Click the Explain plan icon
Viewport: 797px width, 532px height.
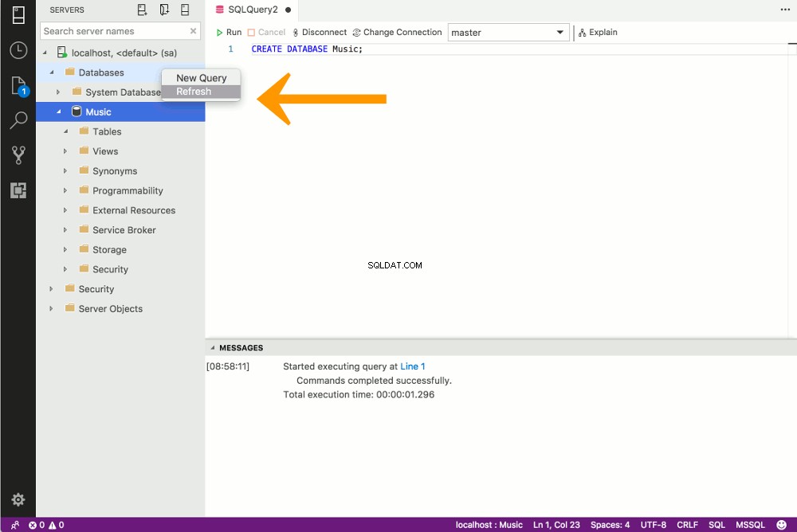[x=582, y=33]
